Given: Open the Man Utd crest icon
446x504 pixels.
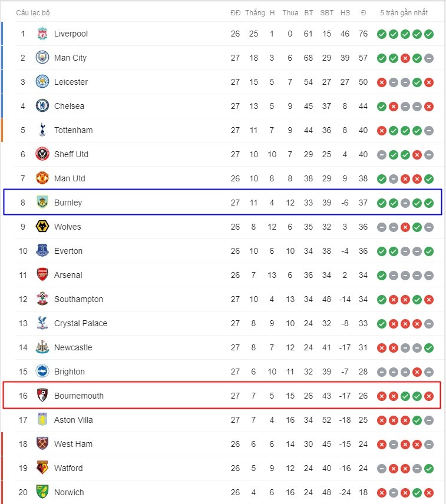Looking at the screenshot, I should point(42,178).
